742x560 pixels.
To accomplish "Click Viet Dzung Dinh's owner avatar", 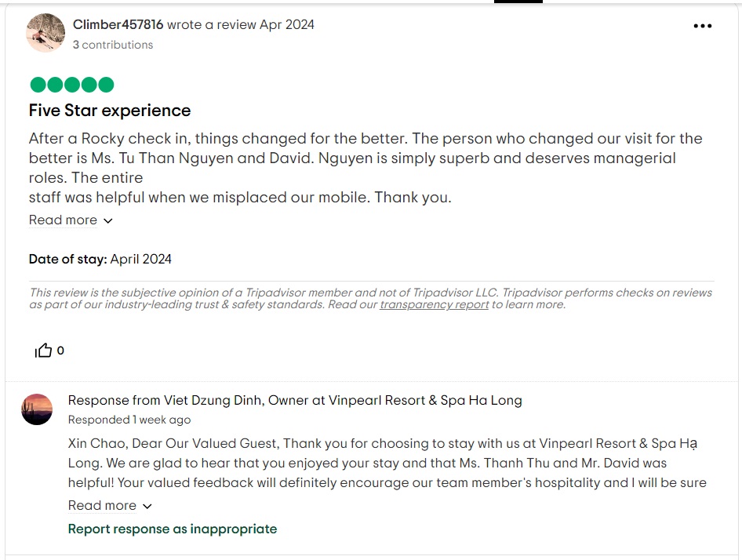I will click(x=37, y=409).
